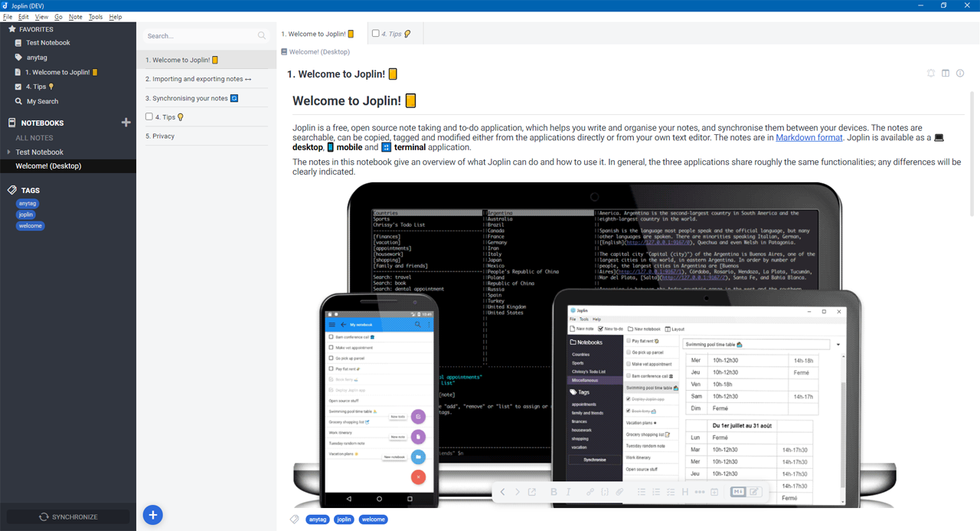Click anytag pill under the note

coord(318,520)
